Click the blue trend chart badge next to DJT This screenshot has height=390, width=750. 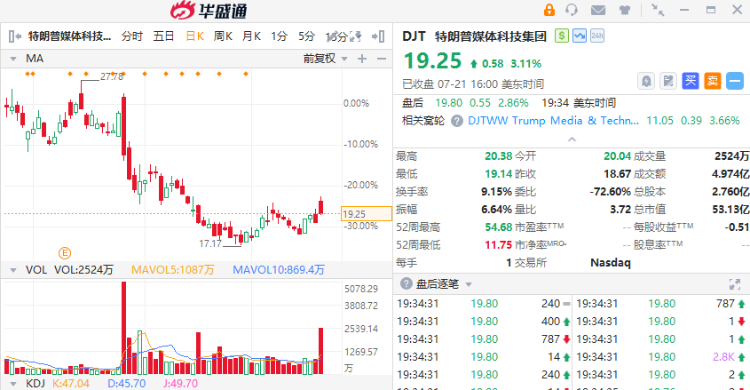pos(579,36)
